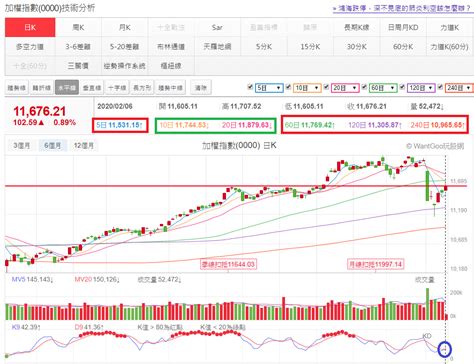Set chart range to 6個月
Viewport: 474px width, 364px height.
53,146
